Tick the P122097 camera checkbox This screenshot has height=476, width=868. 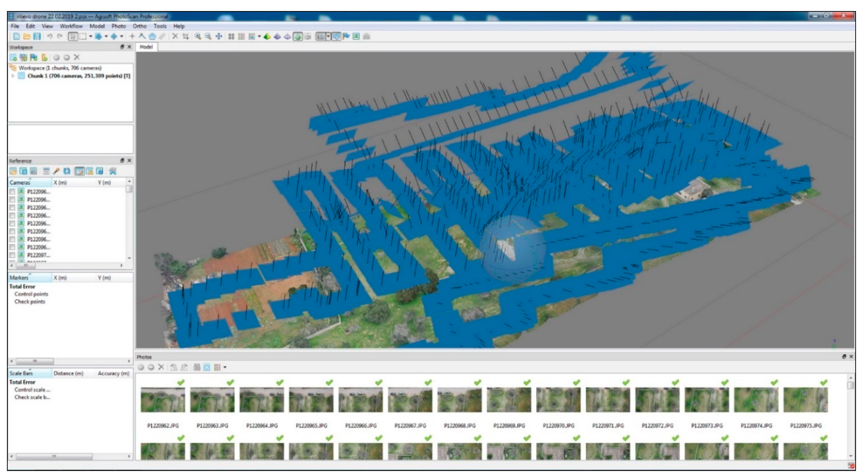tap(12, 255)
